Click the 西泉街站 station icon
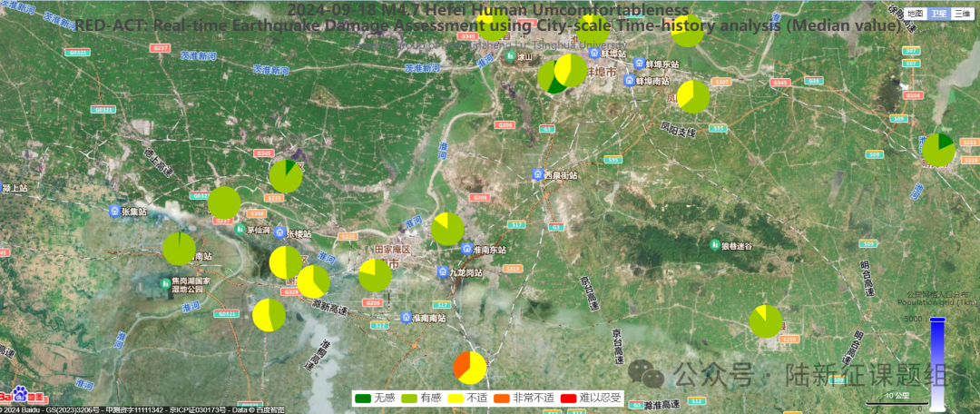 point(538,174)
